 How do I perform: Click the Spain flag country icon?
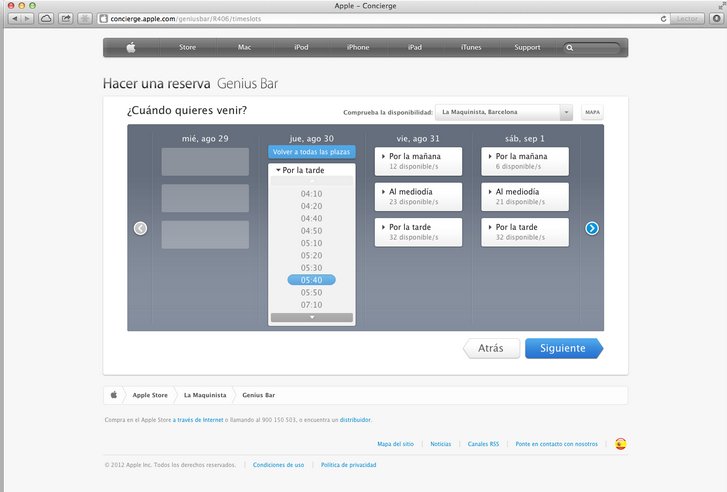[621, 443]
